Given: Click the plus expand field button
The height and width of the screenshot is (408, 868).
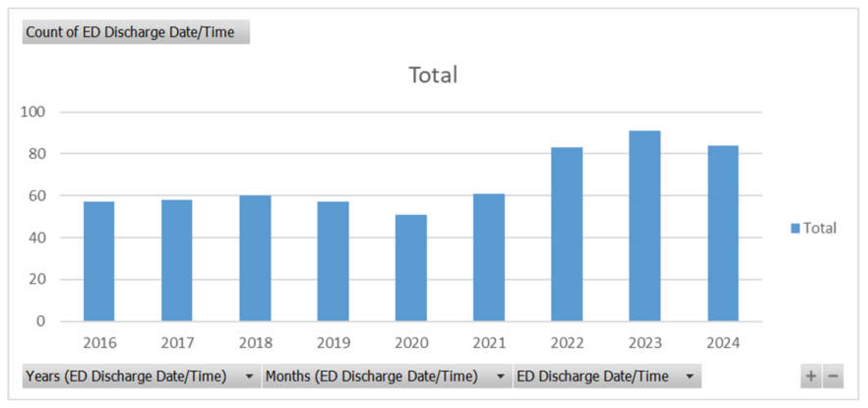Looking at the screenshot, I should 811,376.
